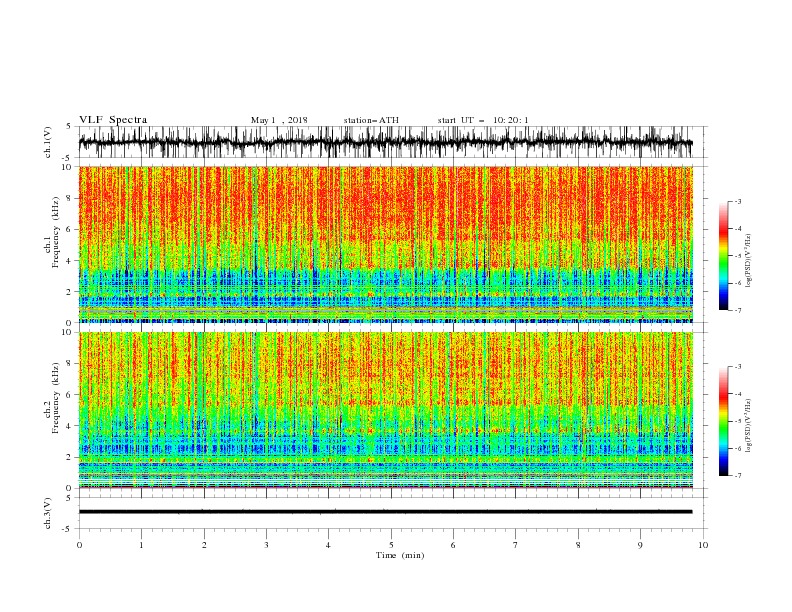Click inside the ch.2 spectrogram panel
Viewport: 792px width, 612px height.
pyautogui.click(x=385, y=410)
